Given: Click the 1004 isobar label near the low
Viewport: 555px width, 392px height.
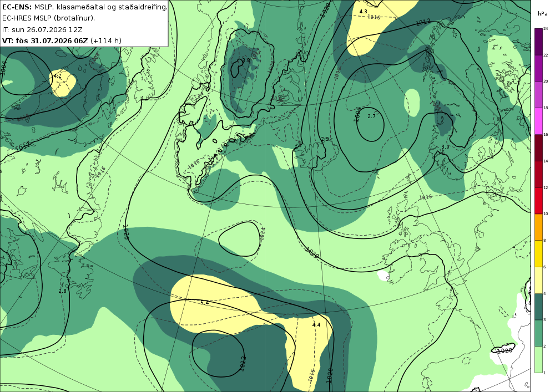Looking at the screenshot, I should point(357,115).
